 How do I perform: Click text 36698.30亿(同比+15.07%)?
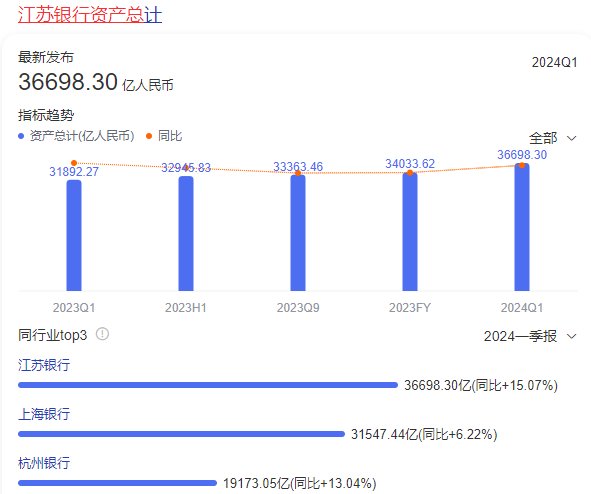point(481,385)
